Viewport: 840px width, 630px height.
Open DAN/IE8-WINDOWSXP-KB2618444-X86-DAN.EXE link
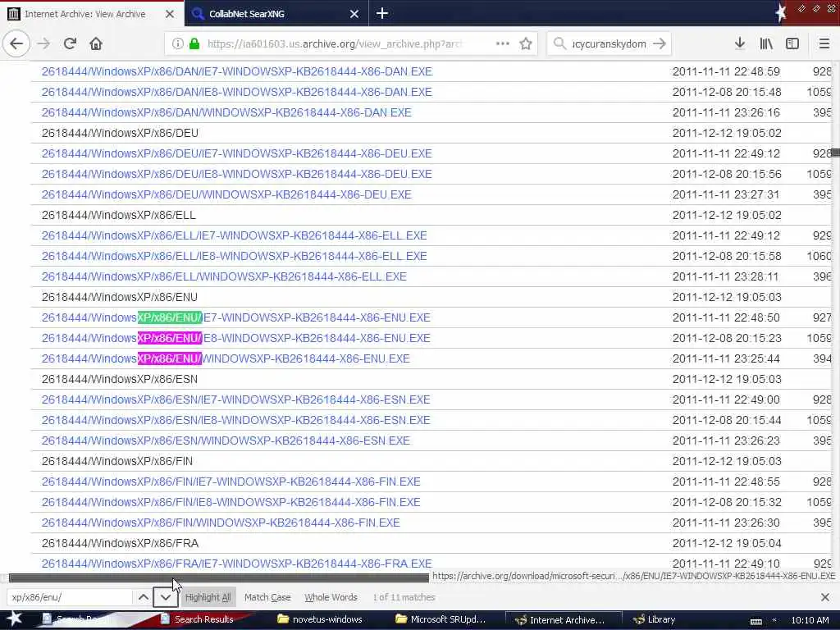pyautogui.click(x=237, y=92)
